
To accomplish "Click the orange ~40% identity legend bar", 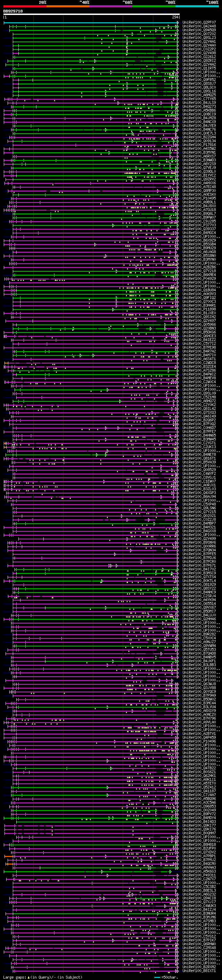I will [x=68, y=6].
